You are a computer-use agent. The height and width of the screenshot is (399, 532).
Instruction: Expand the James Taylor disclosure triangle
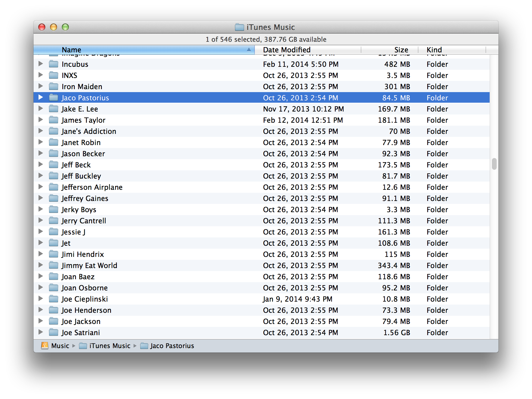pos(41,119)
